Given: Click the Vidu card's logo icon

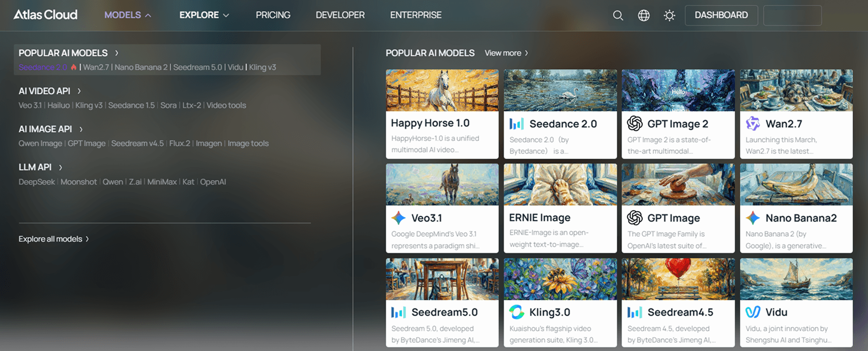Looking at the screenshot, I should [x=753, y=312].
